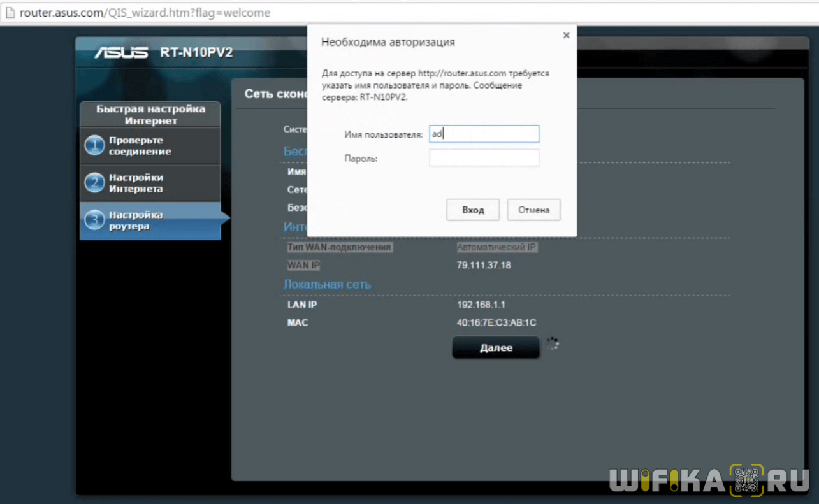Click the Быстрая настройка Интернет header

pos(150,115)
